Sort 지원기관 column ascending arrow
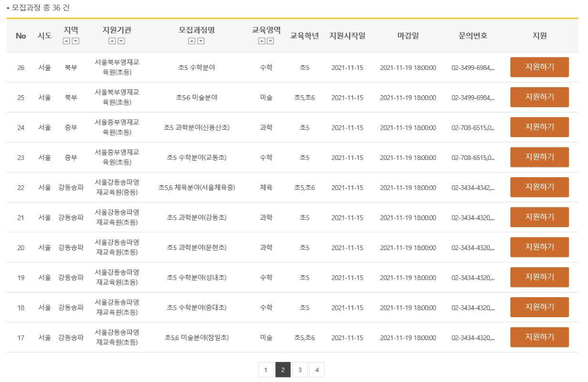This screenshot has width=588, height=382. click(112, 41)
